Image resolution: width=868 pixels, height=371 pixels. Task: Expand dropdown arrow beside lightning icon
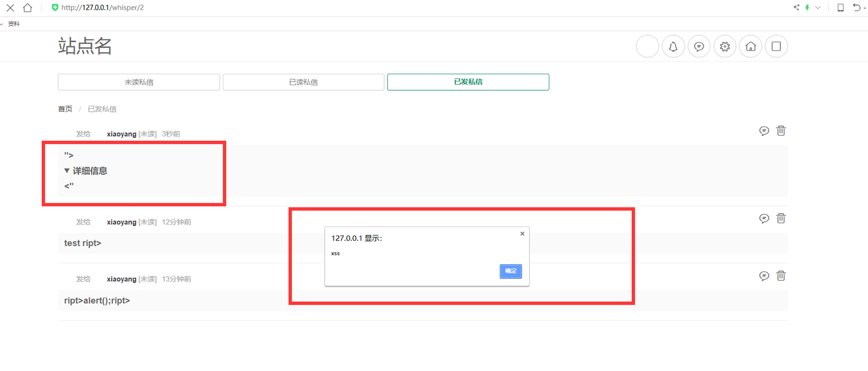click(818, 8)
